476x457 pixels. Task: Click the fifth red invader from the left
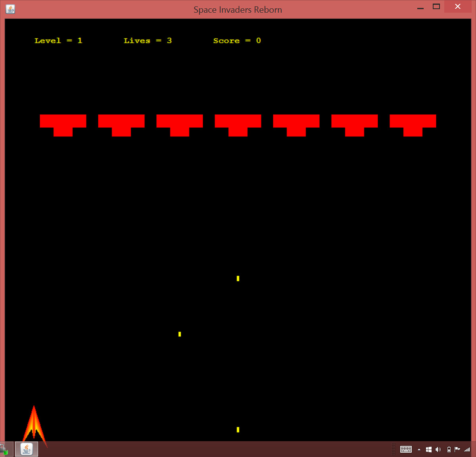coord(296,125)
